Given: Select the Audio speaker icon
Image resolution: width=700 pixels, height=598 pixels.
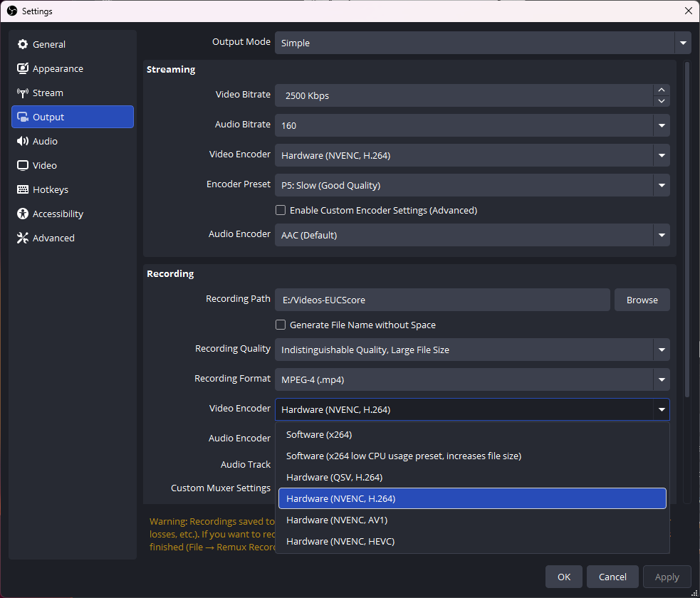Looking at the screenshot, I should (x=23, y=141).
